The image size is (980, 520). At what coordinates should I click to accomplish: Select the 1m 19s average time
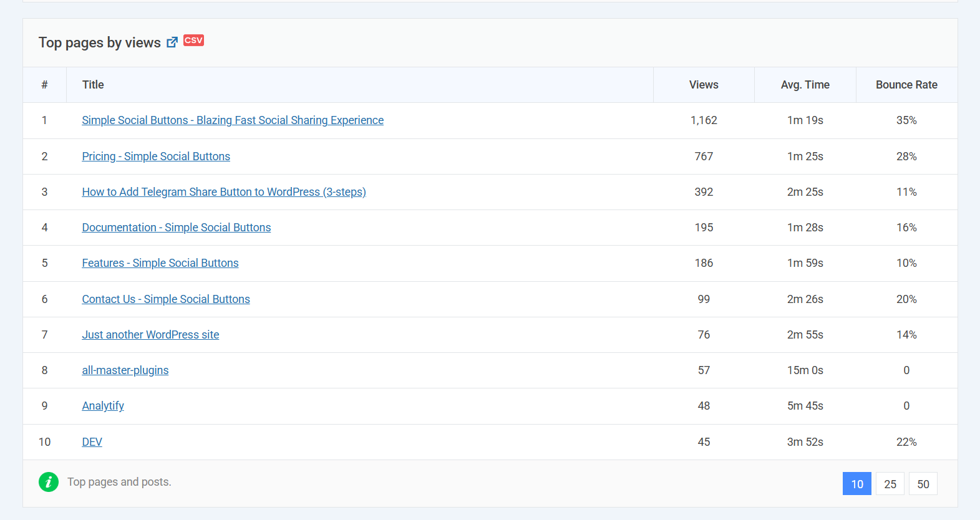click(805, 120)
